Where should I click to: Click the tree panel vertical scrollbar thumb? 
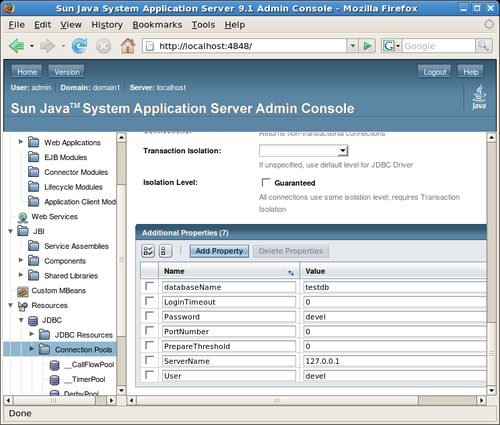click(x=121, y=259)
